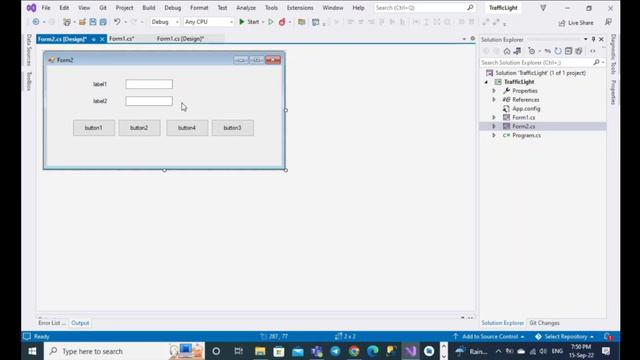Open Solution Explorer window options dropdown
Image resolution: width=640 pixels, height=360 pixels.
pyautogui.click(x=585, y=39)
